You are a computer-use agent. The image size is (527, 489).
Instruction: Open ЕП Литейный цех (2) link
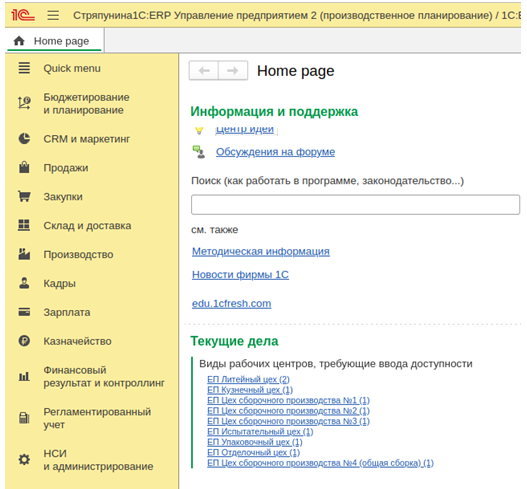click(248, 379)
